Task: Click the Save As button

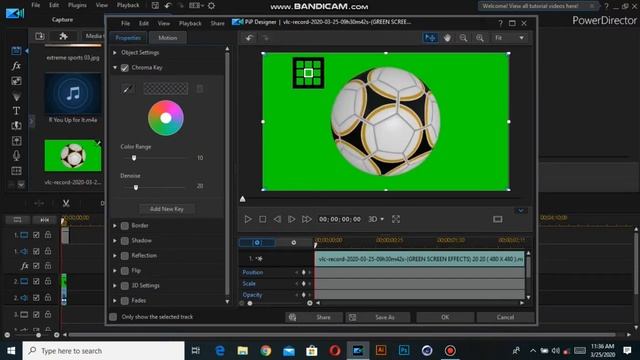Action: [378, 317]
